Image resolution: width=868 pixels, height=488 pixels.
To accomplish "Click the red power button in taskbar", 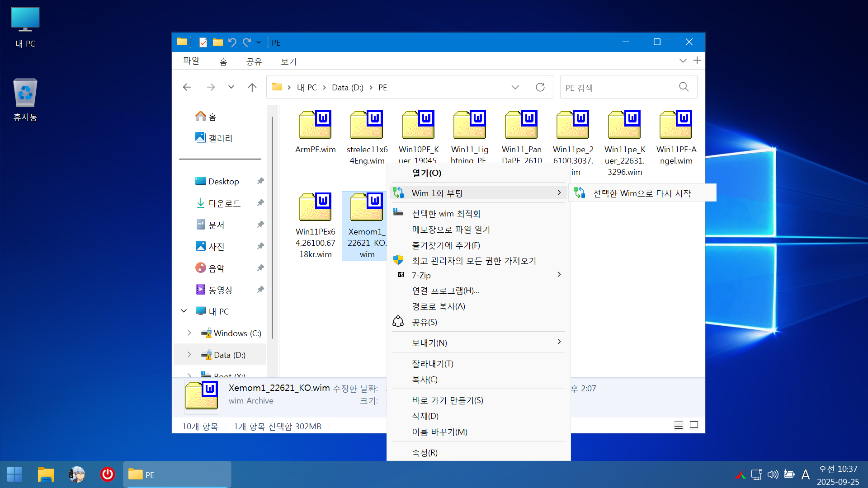I will [107, 474].
